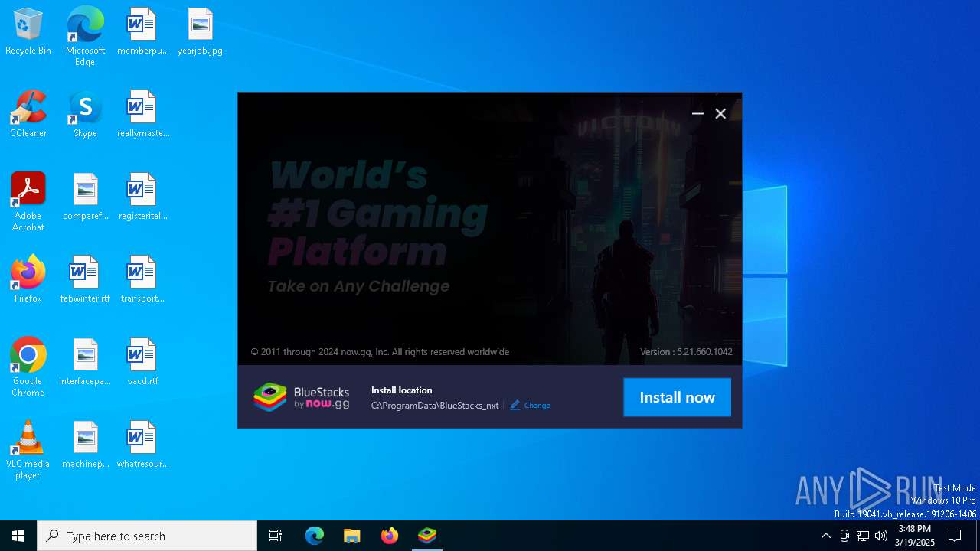This screenshot has height=551, width=980.
Task: Select the Google Chrome desktop shortcut
Action: [28, 367]
